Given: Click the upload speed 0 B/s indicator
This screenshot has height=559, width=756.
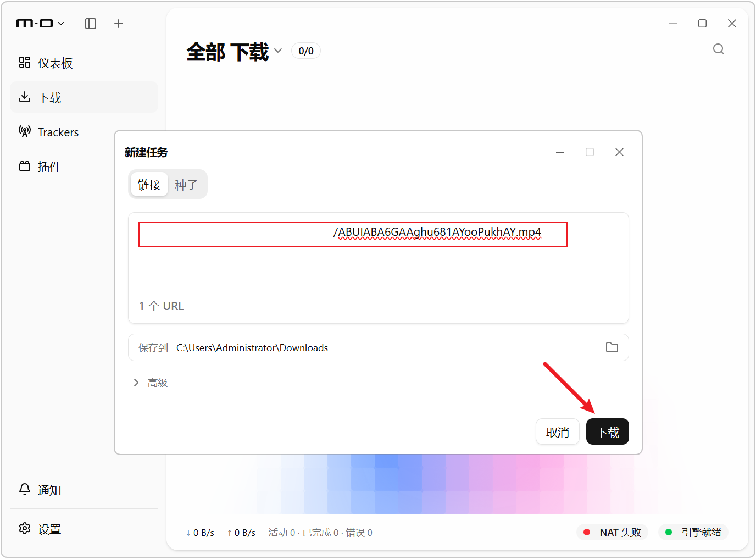Looking at the screenshot, I should [x=241, y=533].
